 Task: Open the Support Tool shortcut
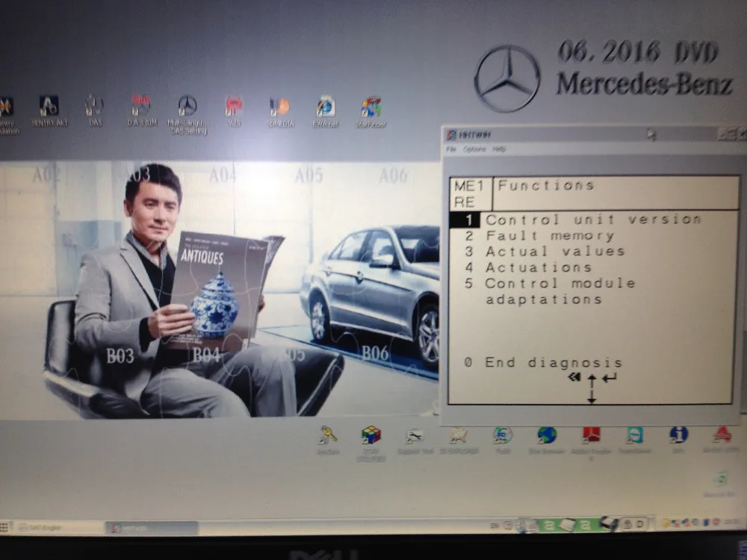(x=415, y=440)
